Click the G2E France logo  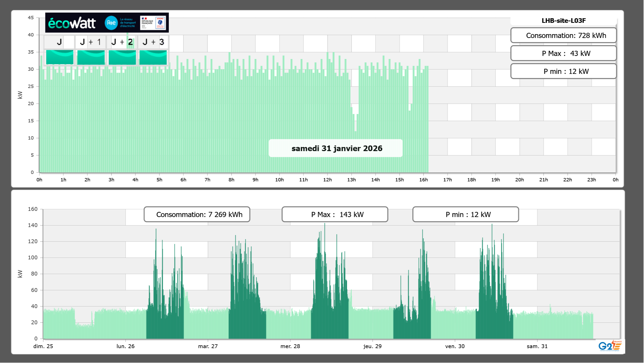[x=610, y=346]
